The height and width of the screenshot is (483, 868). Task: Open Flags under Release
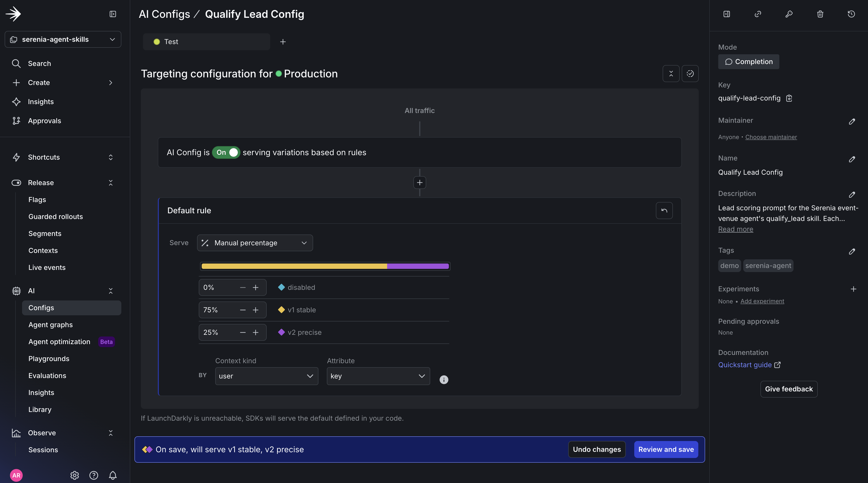click(37, 200)
